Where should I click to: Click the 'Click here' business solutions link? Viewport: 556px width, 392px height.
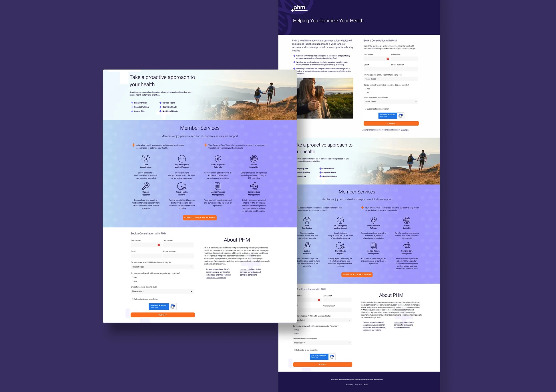pyautogui.click(x=404, y=130)
